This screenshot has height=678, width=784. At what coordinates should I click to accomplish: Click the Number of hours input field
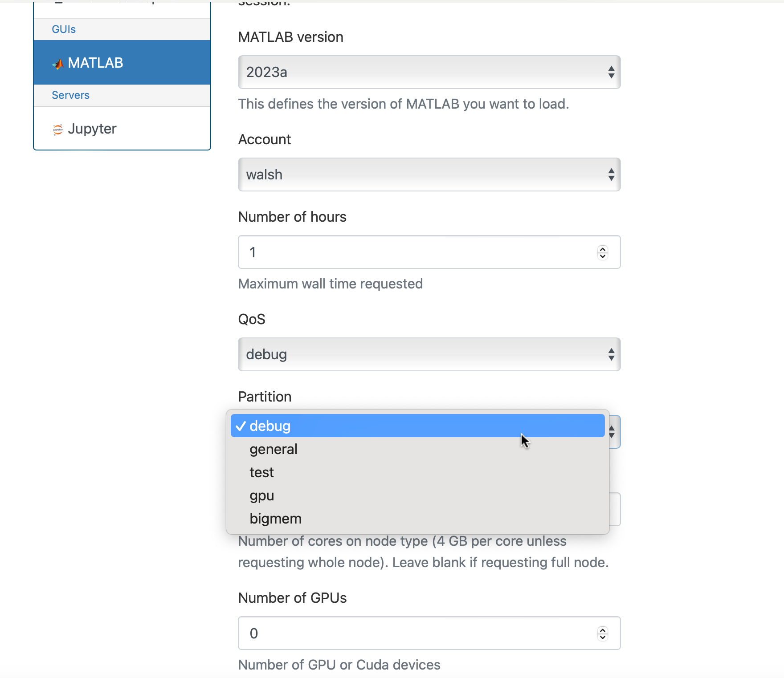(x=429, y=252)
